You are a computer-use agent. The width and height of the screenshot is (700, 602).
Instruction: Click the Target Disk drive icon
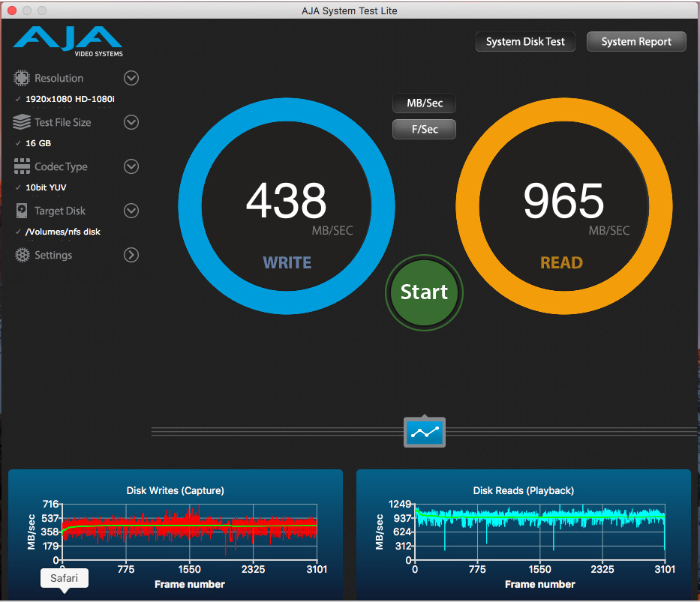point(22,211)
